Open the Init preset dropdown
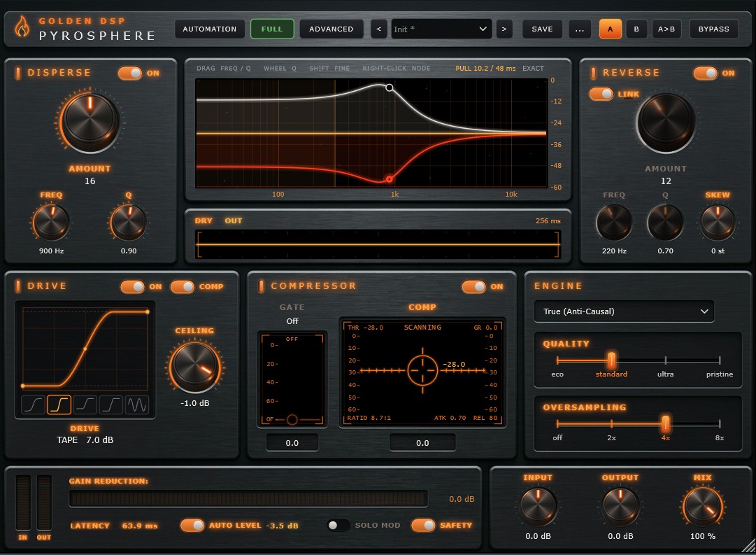This screenshot has height=555, width=756. coord(441,29)
